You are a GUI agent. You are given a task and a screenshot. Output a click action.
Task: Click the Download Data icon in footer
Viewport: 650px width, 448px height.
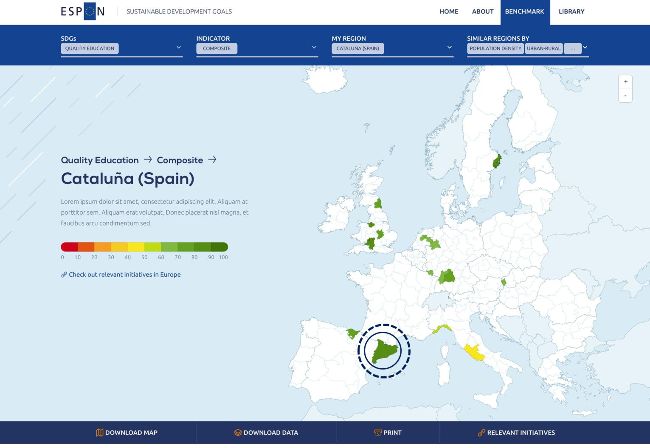pos(238,433)
